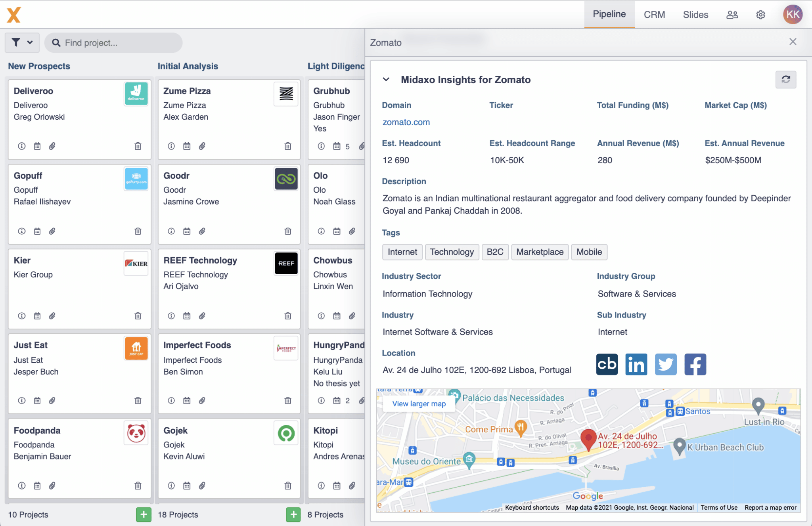This screenshot has height=526, width=812.
Task: Click the Santos station on the map
Action: click(x=693, y=411)
